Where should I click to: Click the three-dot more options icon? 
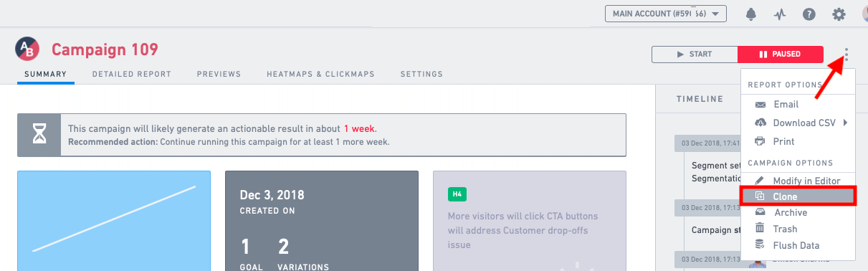846,54
